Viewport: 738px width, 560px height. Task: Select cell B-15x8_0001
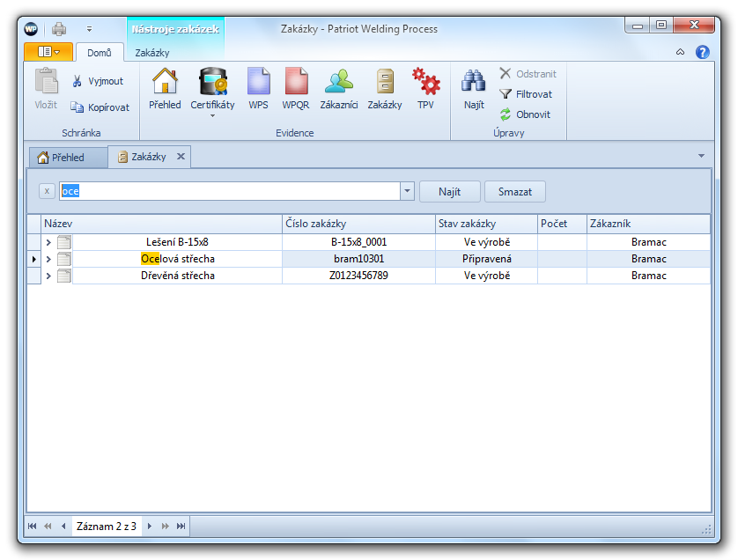click(358, 242)
